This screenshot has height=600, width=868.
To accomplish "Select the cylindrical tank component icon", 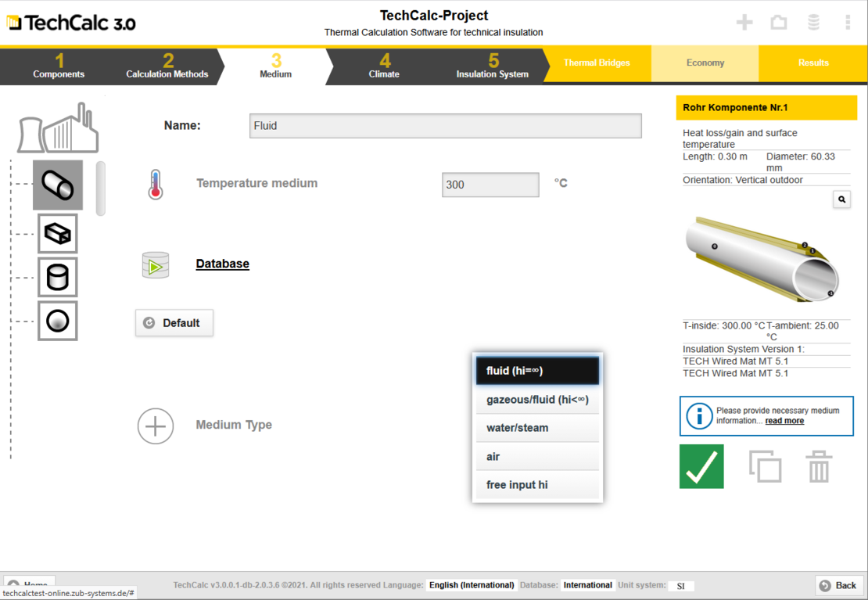I will coord(58,277).
